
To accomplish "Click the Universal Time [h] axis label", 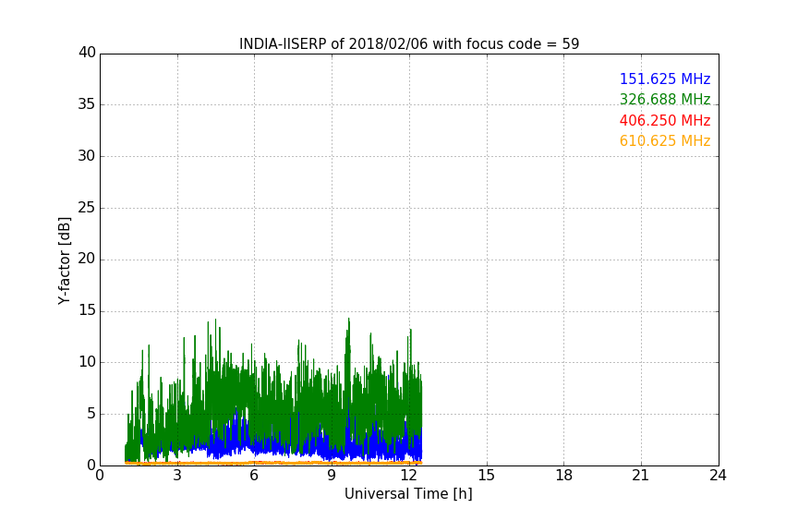I will point(408,494).
